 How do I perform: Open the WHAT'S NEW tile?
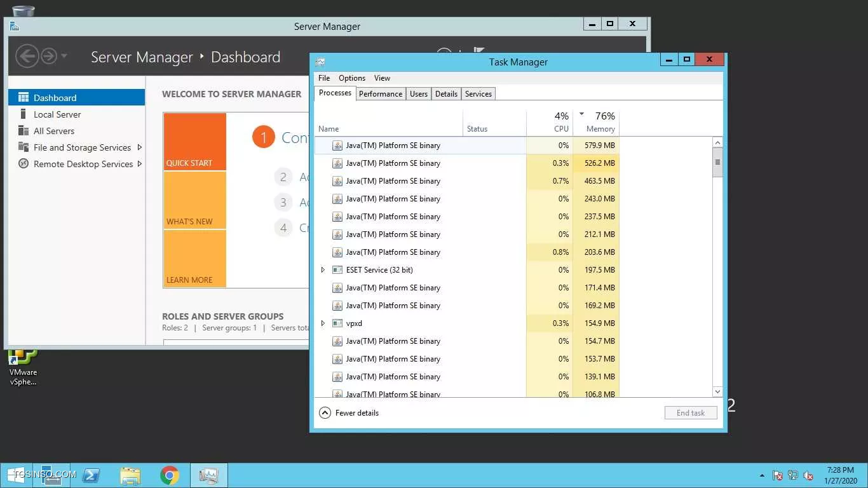[x=194, y=200]
